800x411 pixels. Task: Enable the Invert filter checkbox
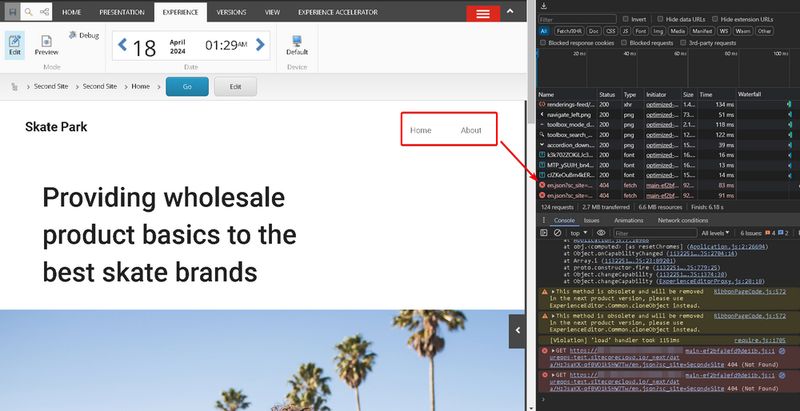[x=626, y=19]
